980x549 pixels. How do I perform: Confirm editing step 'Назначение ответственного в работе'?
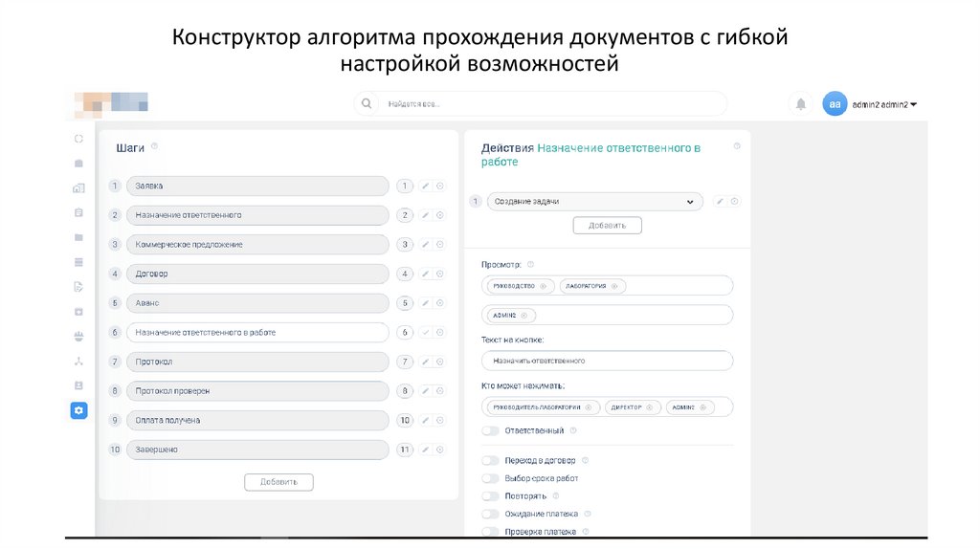pos(426,333)
